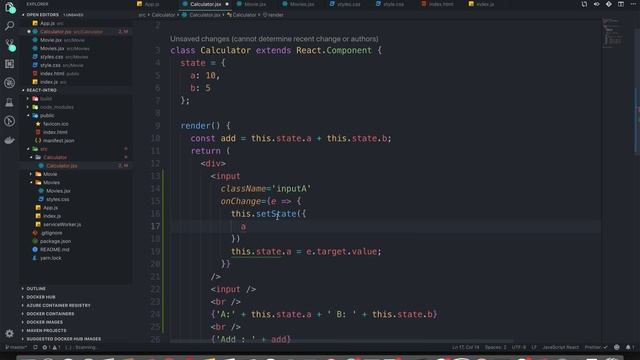Viewport: 640px width, 360px height.
Task: Click the diamond icon in editor toolbar
Action: 609,4
